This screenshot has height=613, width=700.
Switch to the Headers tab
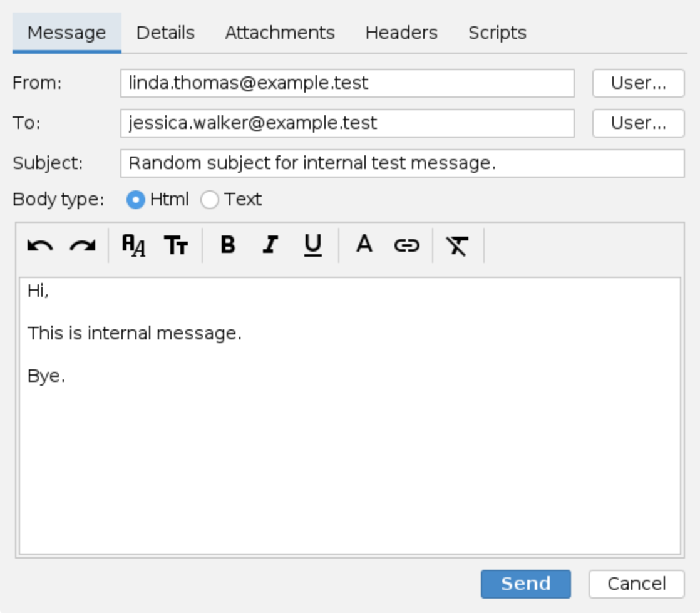401,33
